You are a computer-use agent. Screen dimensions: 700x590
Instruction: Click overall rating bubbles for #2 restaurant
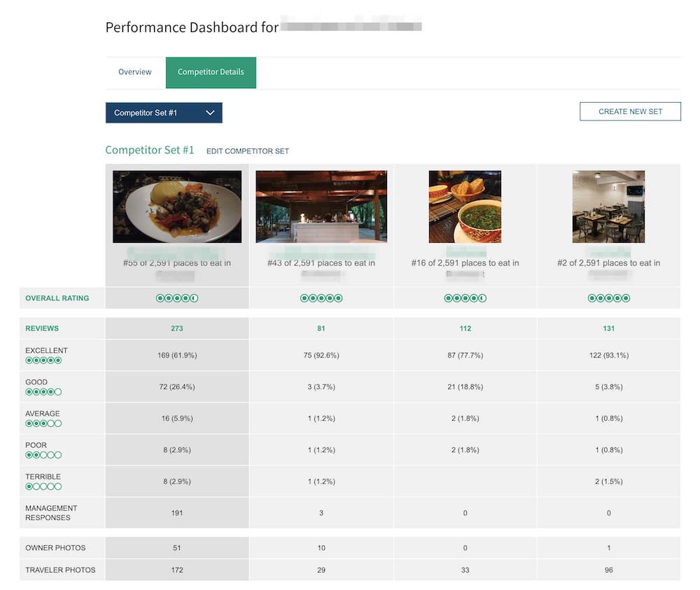click(x=608, y=298)
